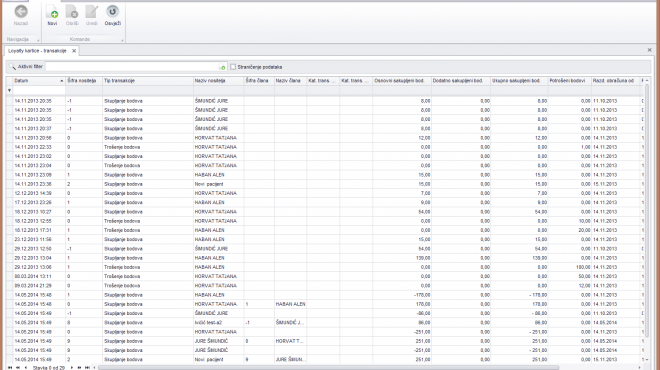Sort by Potrošeni bodovi column header
The width and height of the screenshot is (660, 370).
coord(570,80)
